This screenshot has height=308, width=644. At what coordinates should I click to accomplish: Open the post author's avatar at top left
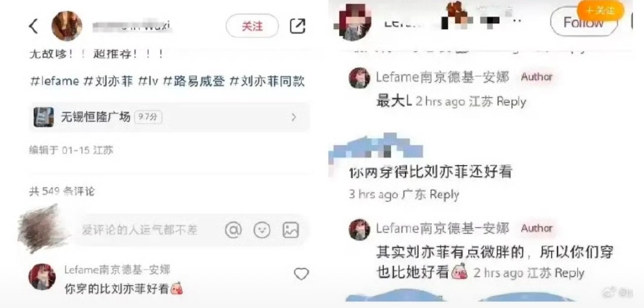[x=67, y=26]
